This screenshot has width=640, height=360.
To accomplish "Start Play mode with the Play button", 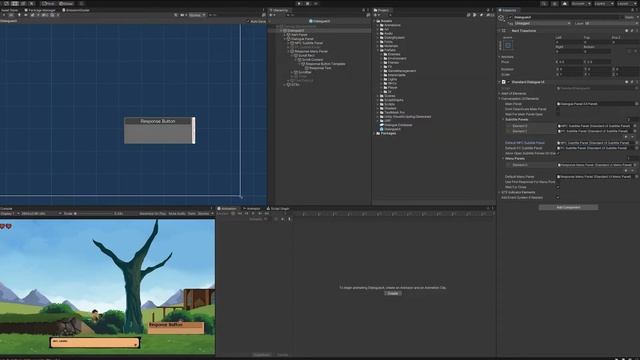I will point(300,4).
